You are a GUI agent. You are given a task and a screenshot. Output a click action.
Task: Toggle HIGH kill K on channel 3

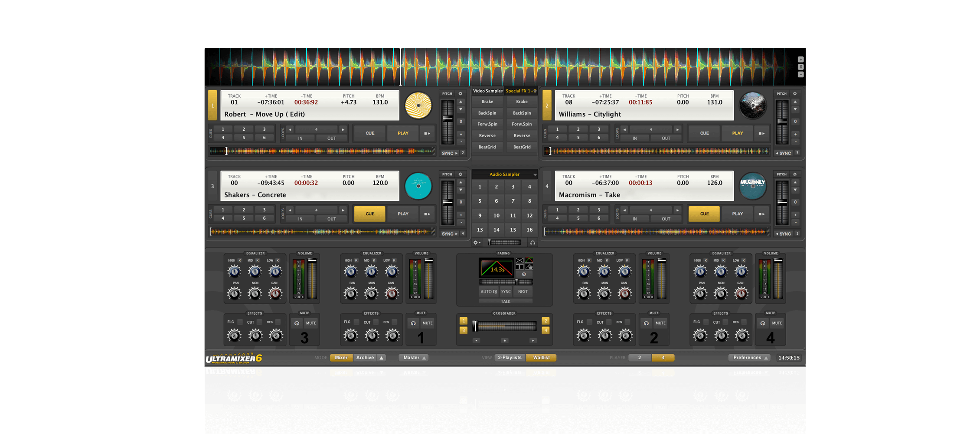(239, 260)
